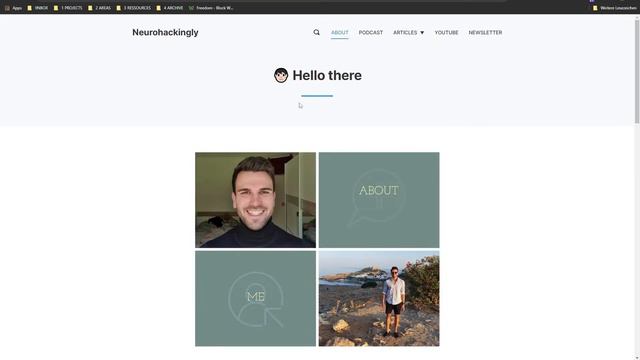
Task: Go to the ABOUT page tab
Action: [340, 32]
